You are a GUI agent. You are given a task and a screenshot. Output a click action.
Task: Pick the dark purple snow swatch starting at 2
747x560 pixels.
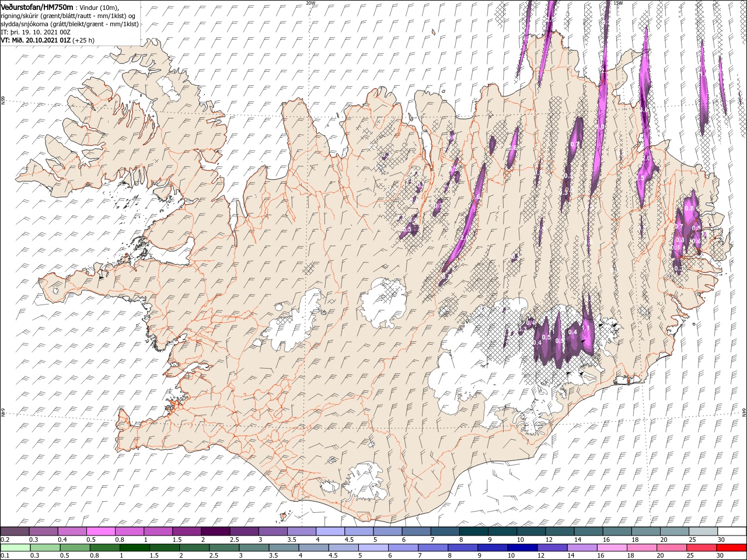pyautogui.click(x=216, y=531)
